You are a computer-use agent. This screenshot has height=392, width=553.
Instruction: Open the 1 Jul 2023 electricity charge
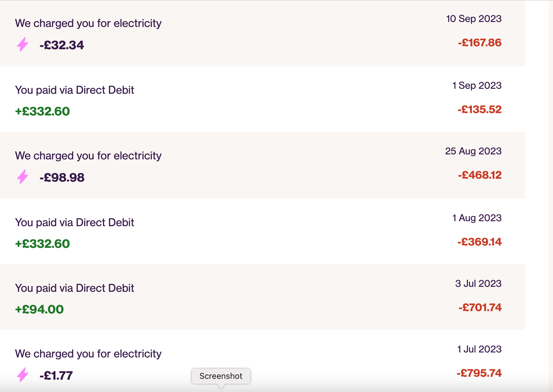(262, 361)
